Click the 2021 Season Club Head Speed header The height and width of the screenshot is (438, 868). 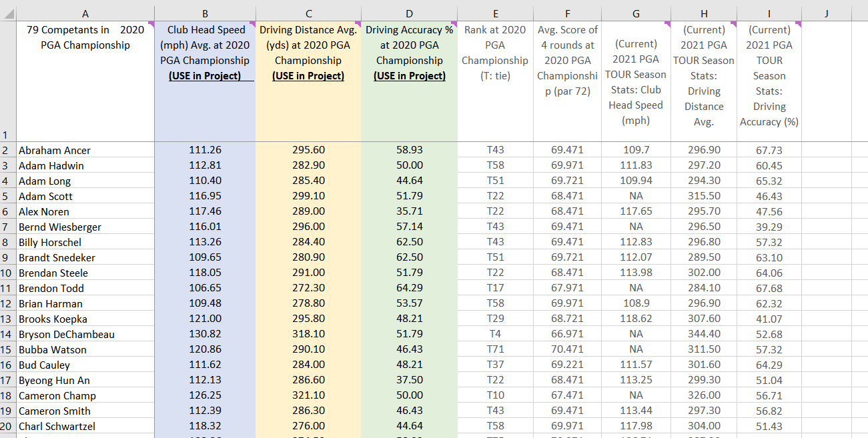point(636,81)
